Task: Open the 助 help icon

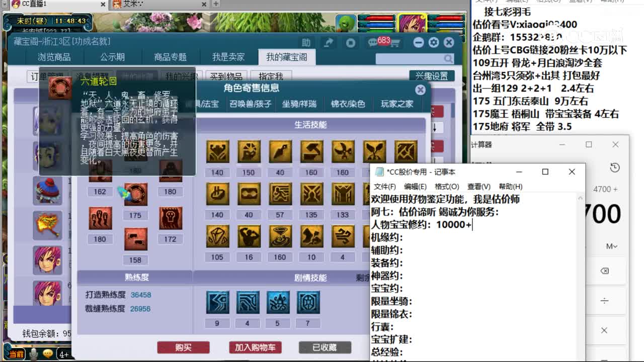Action: point(306,43)
